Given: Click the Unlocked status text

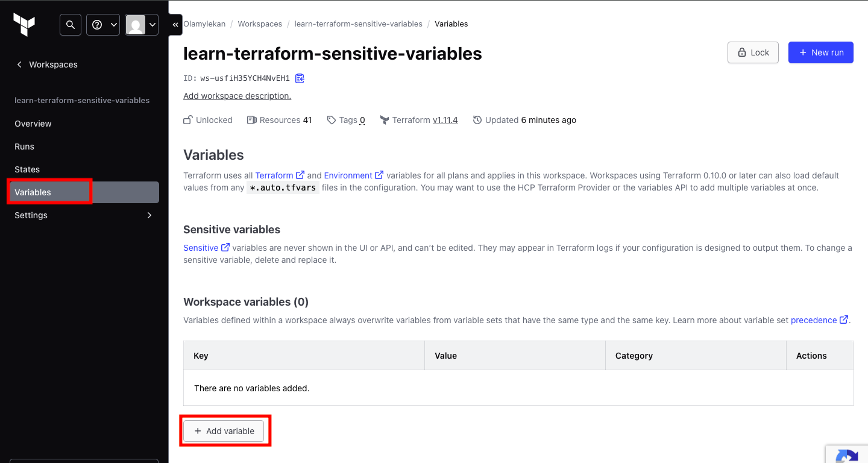Looking at the screenshot, I should pyautogui.click(x=214, y=120).
